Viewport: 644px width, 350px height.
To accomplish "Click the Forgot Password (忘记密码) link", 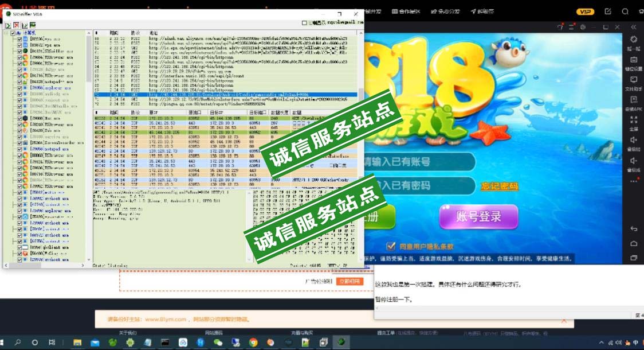I will (499, 186).
